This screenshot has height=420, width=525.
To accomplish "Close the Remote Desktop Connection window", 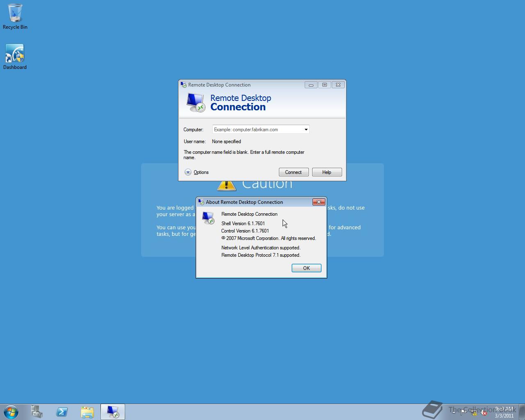I will click(338, 85).
